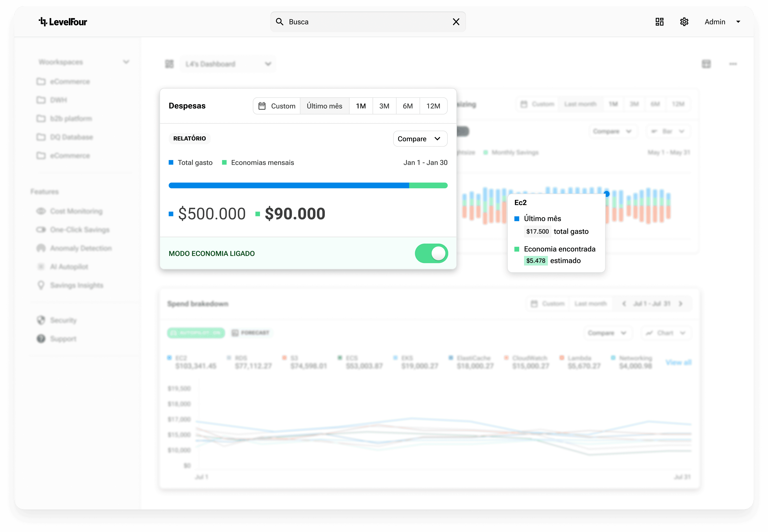Click the Jan 1 - Jan 30 date text
This screenshot has height=532, width=768.
tap(425, 163)
